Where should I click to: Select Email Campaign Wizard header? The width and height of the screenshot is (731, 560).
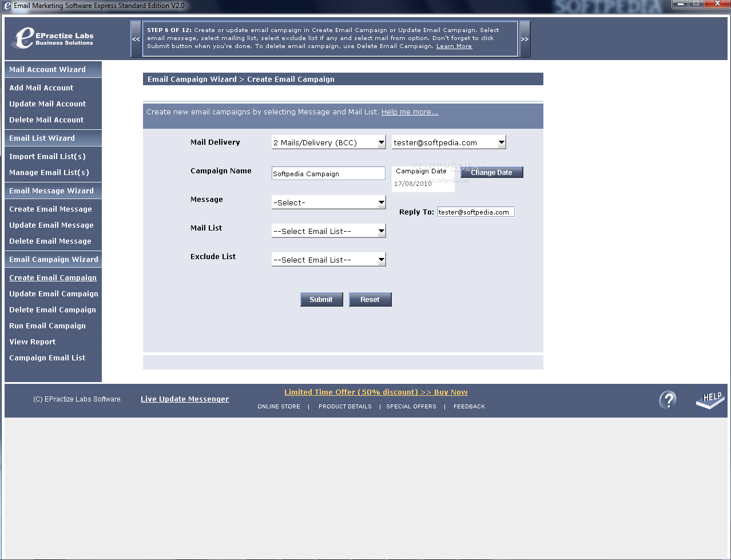pyautogui.click(x=53, y=259)
